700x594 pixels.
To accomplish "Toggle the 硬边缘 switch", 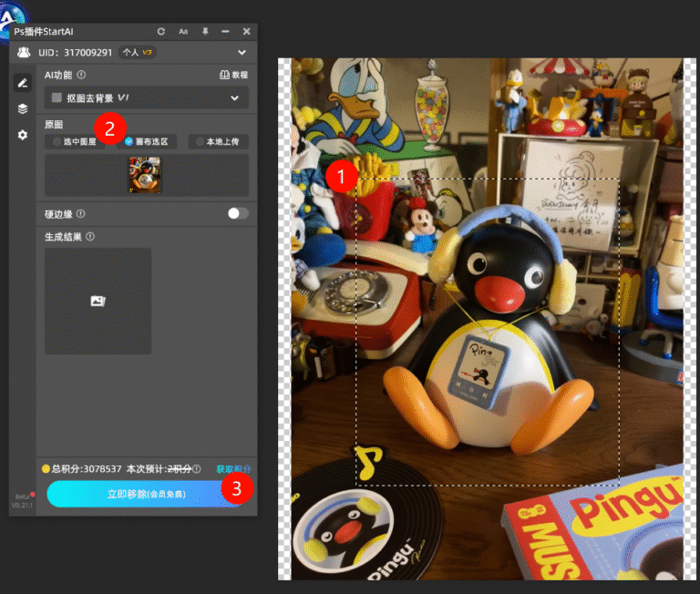I will (x=237, y=213).
